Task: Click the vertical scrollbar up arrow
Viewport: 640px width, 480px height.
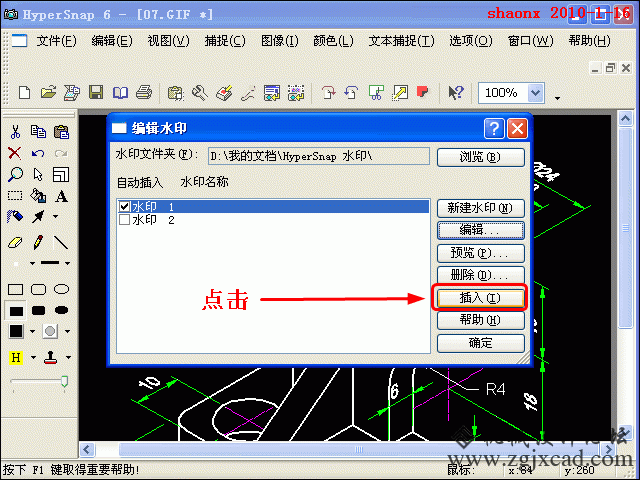Action: pyautogui.click(x=625, y=119)
